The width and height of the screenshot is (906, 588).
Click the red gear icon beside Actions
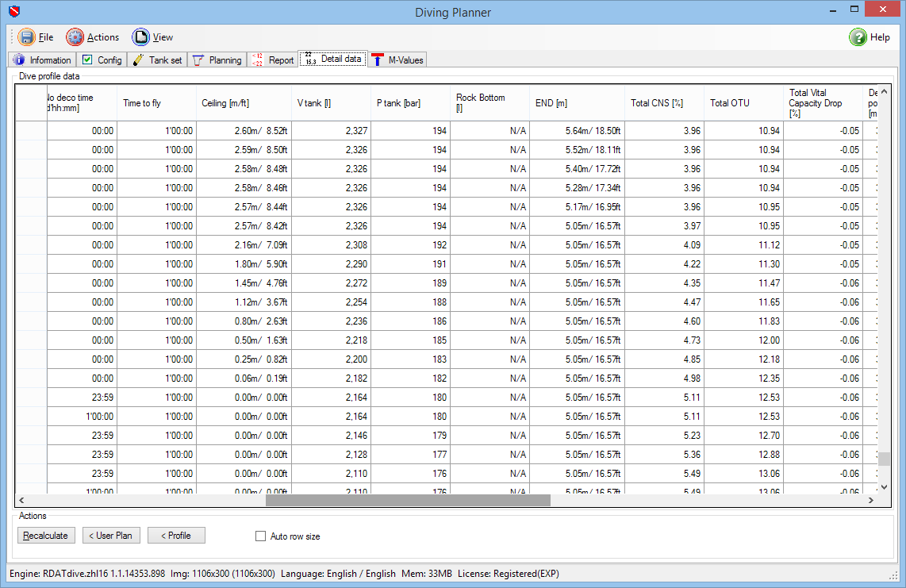[73, 37]
